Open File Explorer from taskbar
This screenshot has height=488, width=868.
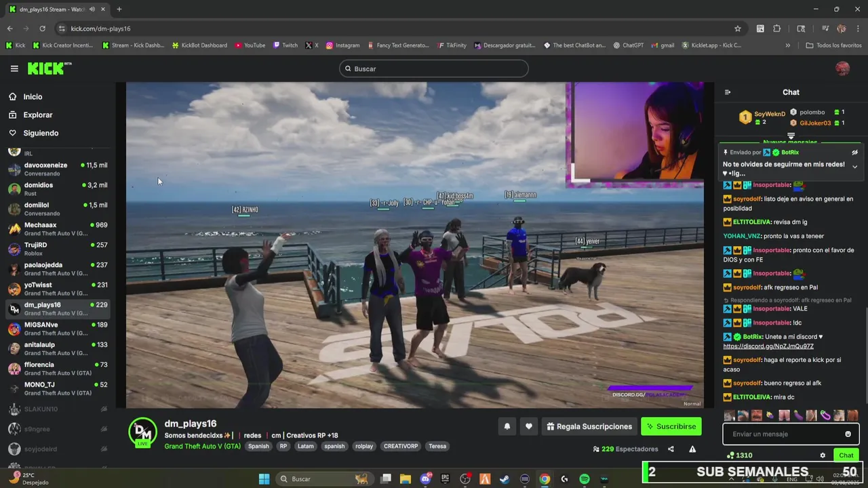click(405, 479)
